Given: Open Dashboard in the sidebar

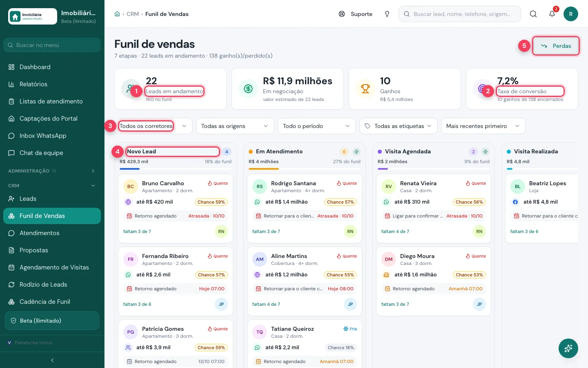Looking at the screenshot, I should [52, 67].
